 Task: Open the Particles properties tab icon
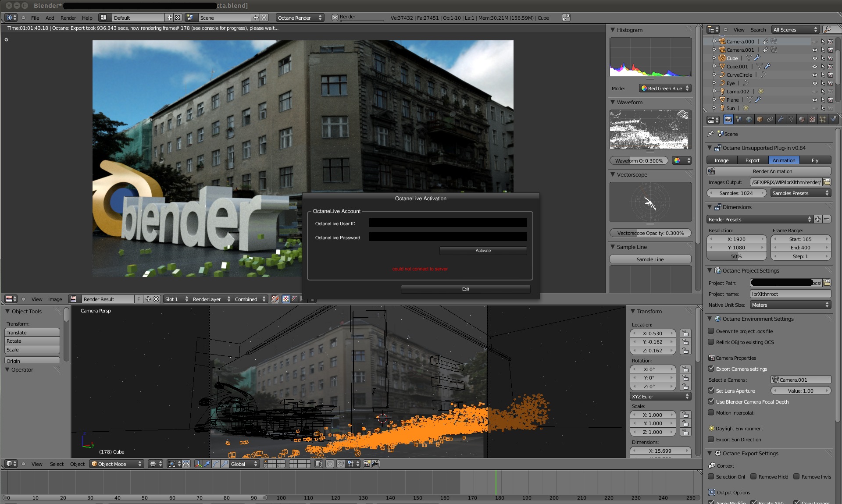[823, 119]
